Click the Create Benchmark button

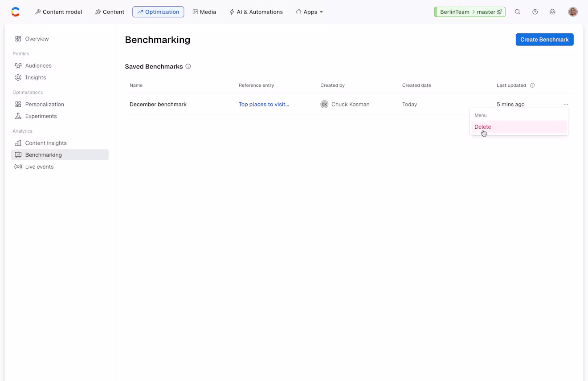(x=544, y=40)
